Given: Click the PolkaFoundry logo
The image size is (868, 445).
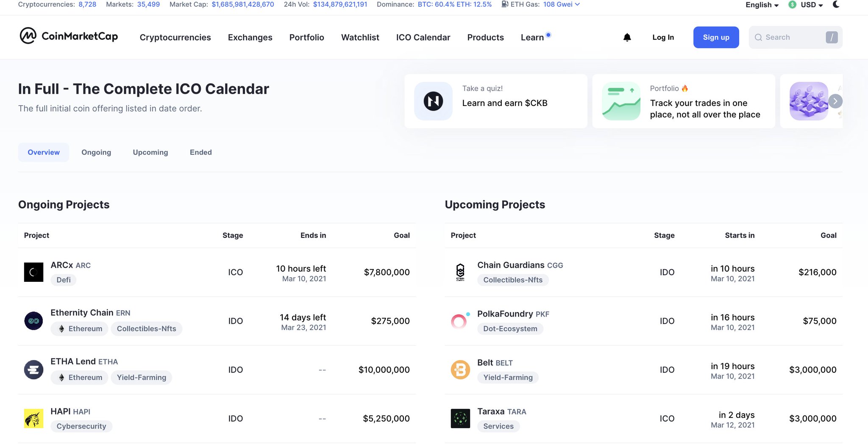Looking at the screenshot, I should [x=460, y=321].
